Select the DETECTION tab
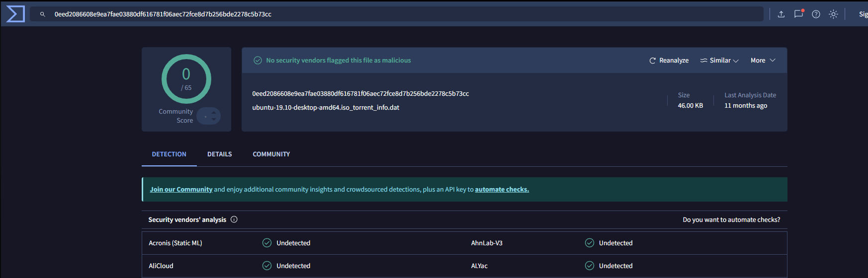 pyautogui.click(x=169, y=154)
